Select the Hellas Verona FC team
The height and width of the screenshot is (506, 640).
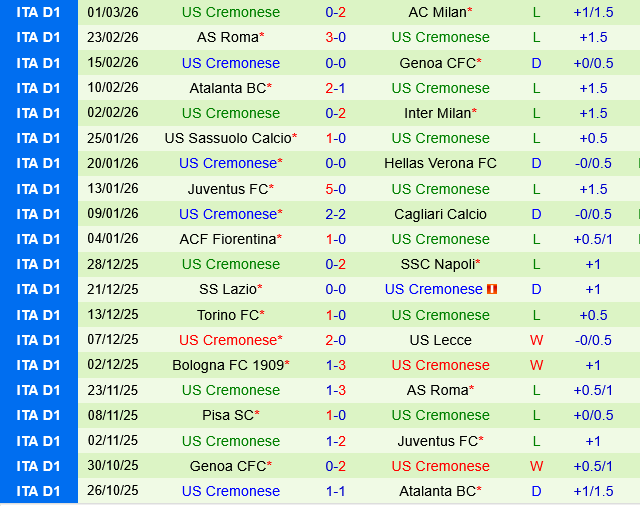click(x=440, y=163)
